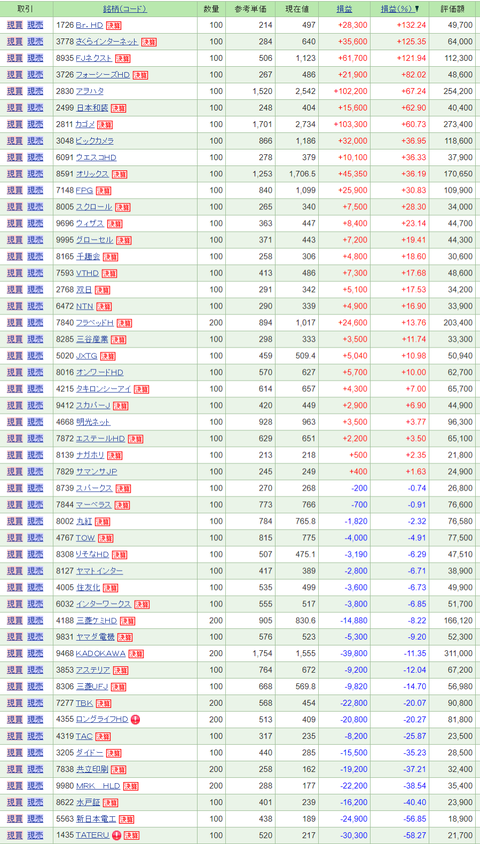Open the アラハタ stock link
Screen dimensions: 480x844
(90, 92)
